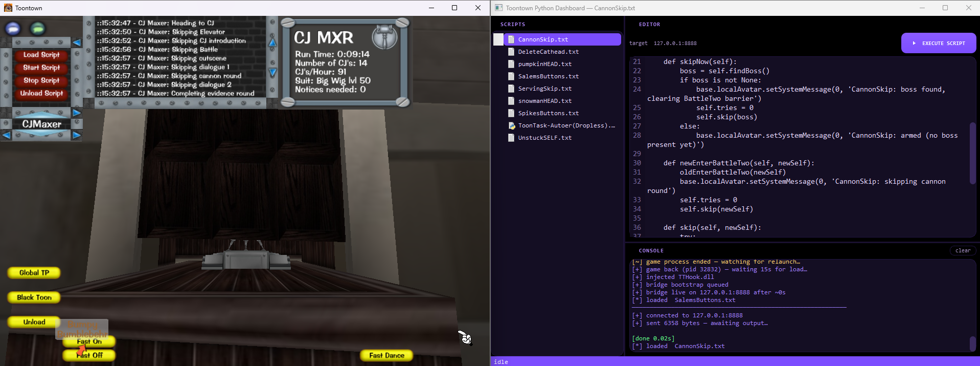The width and height of the screenshot is (980, 366).
Task: Click the Python icon next to ToonTask-Autoer(Dropless)
Action: point(511,125)
